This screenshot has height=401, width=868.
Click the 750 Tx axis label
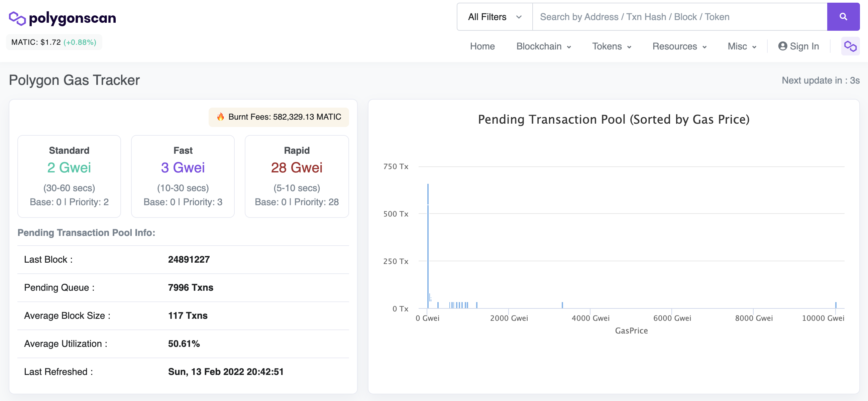(x=396, y=166)
